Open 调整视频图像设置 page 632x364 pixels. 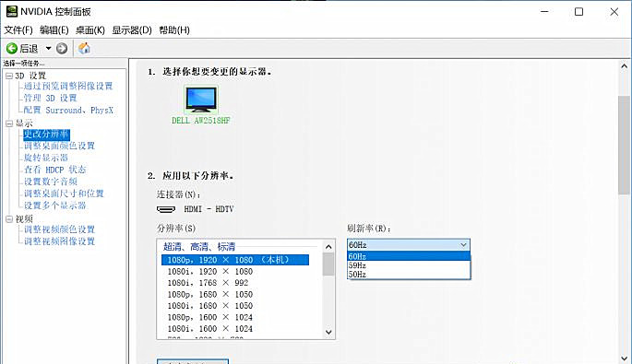click(x=59, y=241)
